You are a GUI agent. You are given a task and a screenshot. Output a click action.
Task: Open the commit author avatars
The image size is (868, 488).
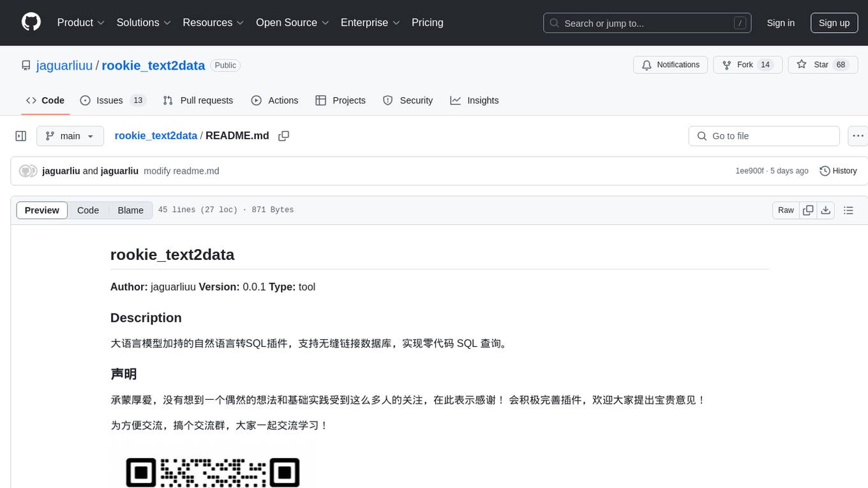[28, 171]
